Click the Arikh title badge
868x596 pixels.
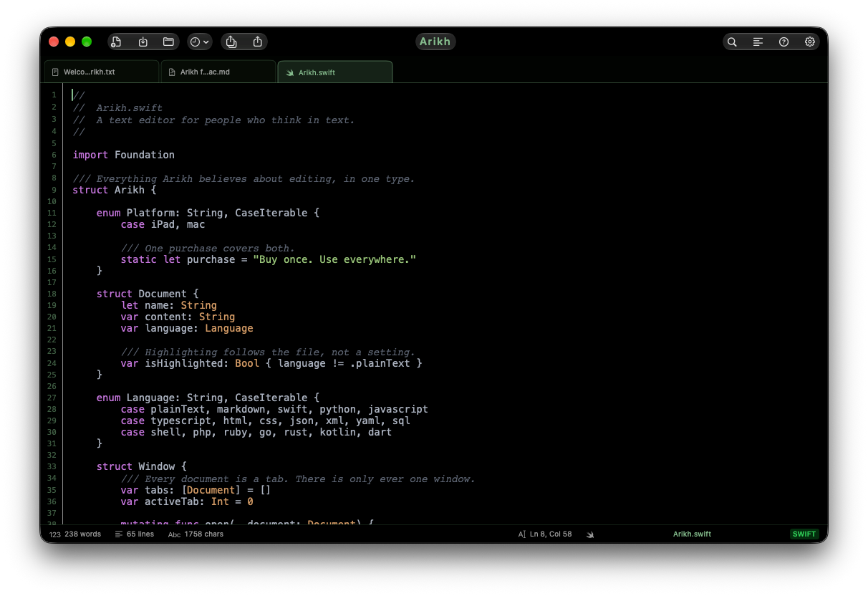(435, 42)
